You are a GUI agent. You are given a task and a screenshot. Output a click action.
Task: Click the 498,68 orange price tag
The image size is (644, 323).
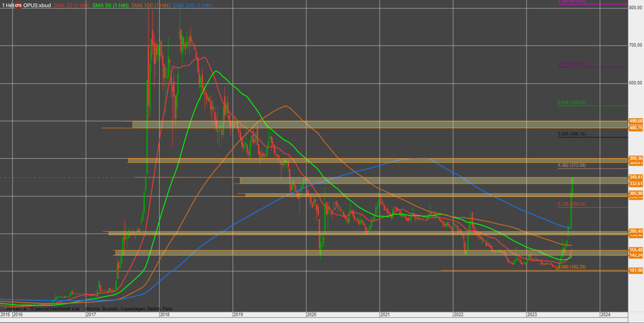(x=636, y=121)
